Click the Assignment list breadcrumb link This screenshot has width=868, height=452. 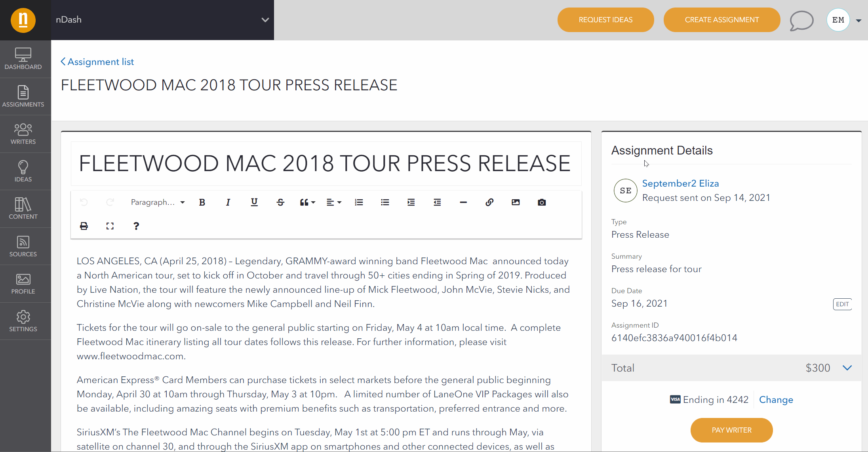(97, 61)
